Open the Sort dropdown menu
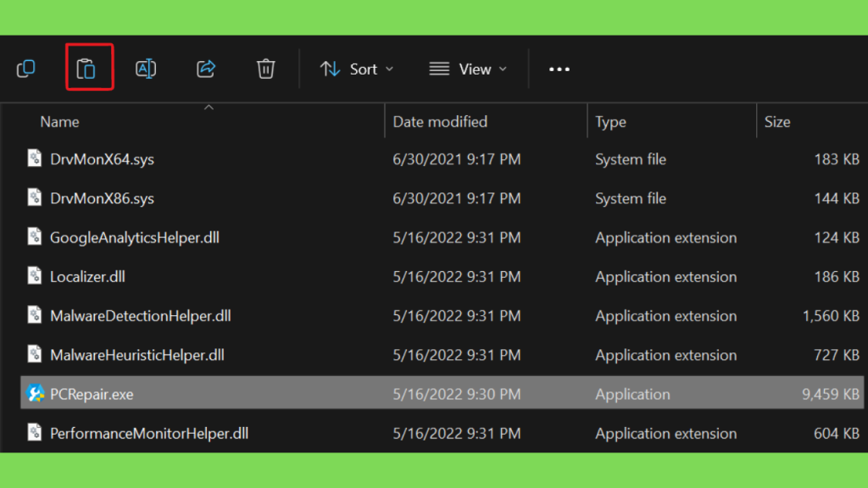 point(357,69)
